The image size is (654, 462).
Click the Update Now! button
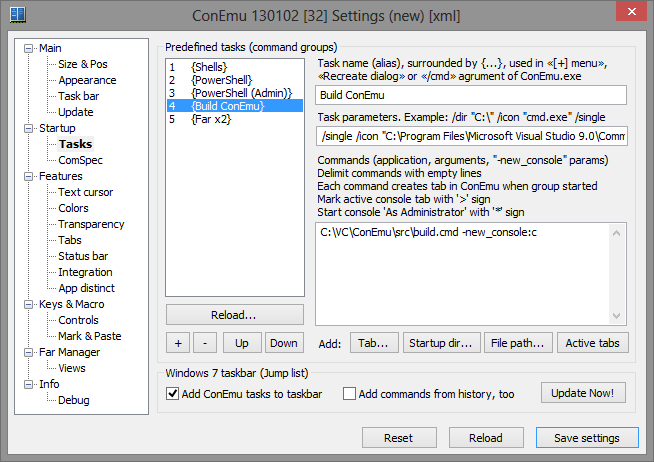[583, 393]
